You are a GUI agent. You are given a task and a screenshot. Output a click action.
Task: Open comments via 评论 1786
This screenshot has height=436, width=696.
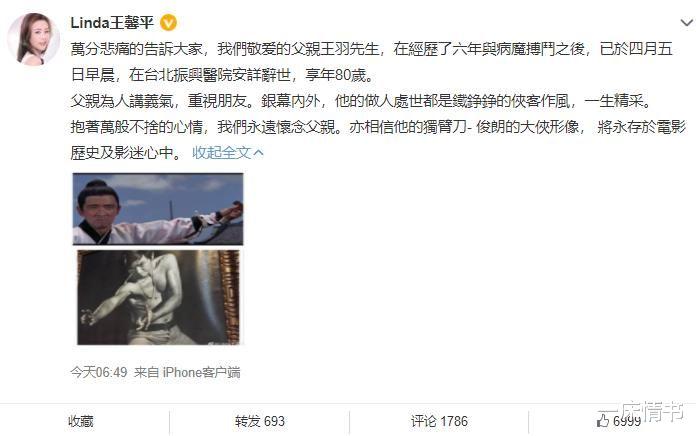pos(439,421)
